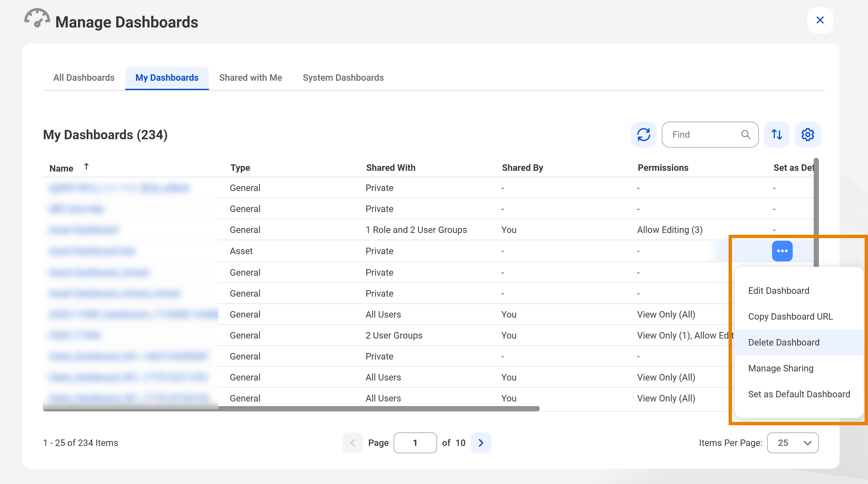Image resolution: width=868 pixels, height=484 pixels.
Task: Click the Shared By column header
Action: pyautogui.click(x=522, y=168)
